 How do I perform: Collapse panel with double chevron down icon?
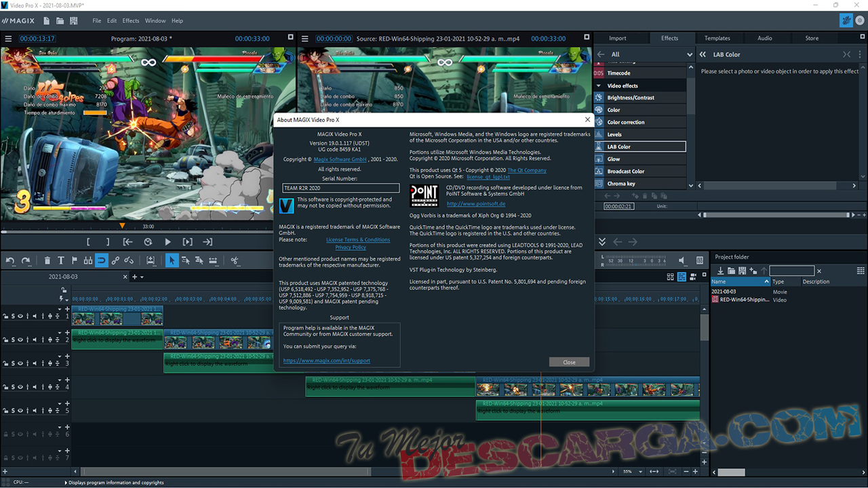tap(602, 242)
